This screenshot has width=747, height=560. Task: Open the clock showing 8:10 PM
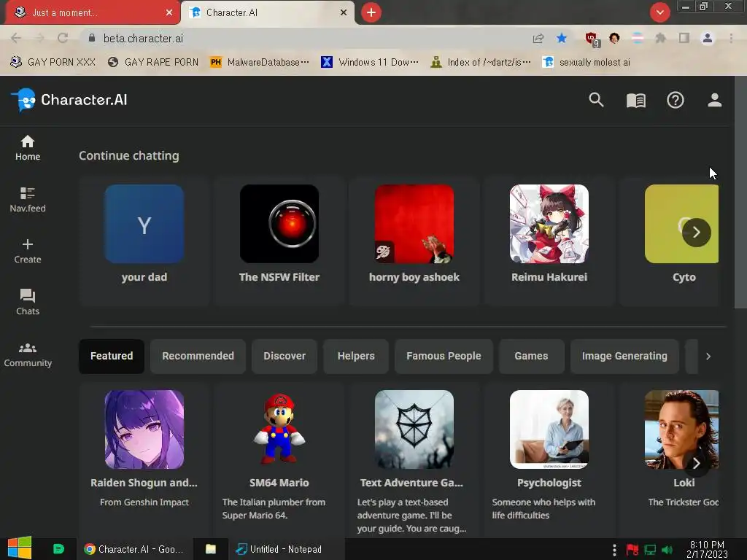tap(707, 549)
